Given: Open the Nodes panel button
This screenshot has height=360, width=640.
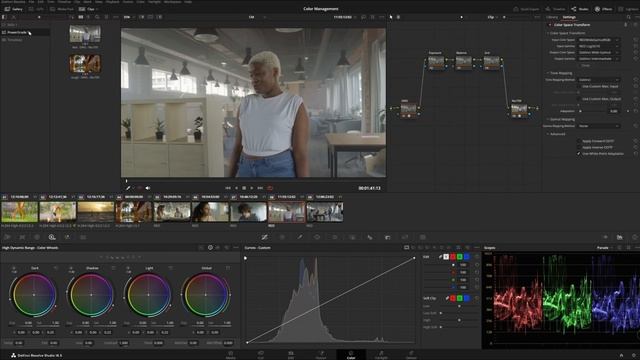Looking at the screenshot, I should [580, 9].
